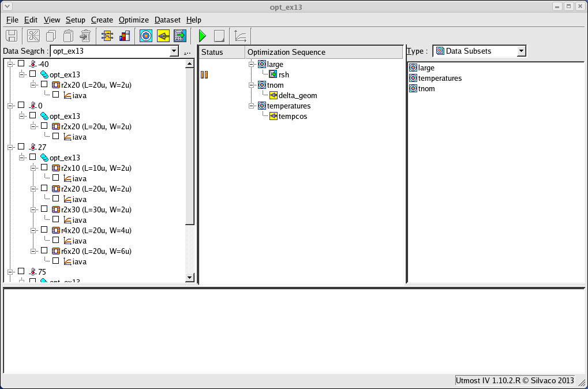
Task: Collapse the -40 temperature node
Action: [x=10, y=63]
